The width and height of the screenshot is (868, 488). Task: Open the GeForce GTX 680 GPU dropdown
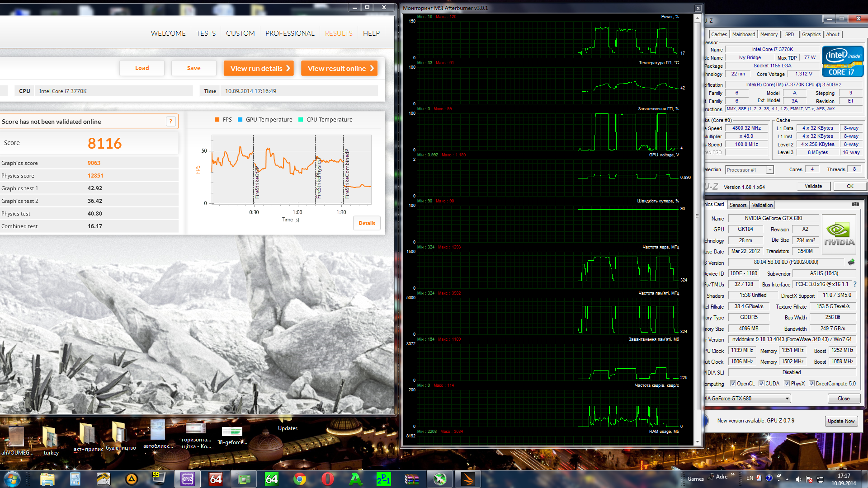787,399
